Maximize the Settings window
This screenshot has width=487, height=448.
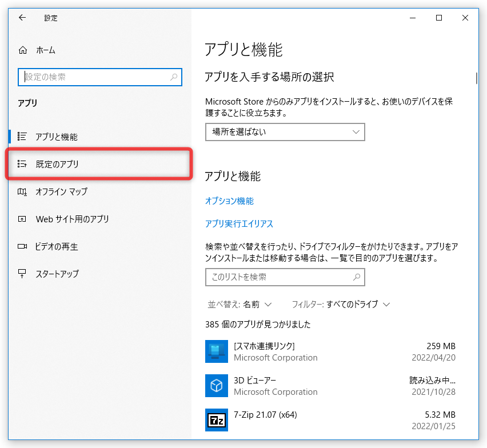439,18
